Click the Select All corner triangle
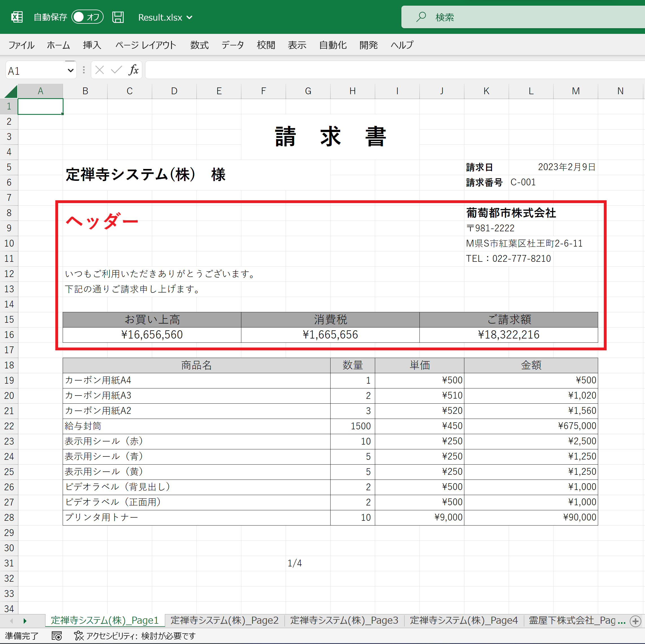Viewport: 645px width, 644px height. pos(11,91)
